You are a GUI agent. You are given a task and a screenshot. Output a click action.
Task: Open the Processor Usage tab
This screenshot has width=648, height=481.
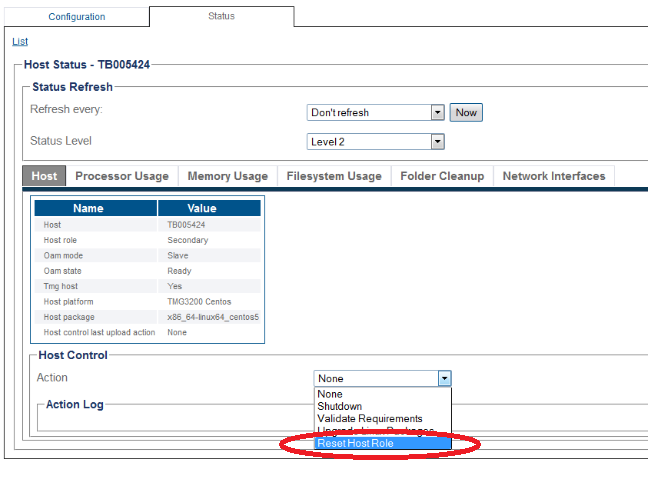pyautogui.click(x=122, y=176)
